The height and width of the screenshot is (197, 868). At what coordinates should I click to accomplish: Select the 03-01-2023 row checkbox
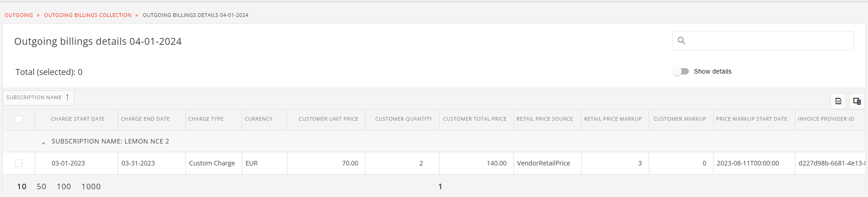(19, 163)
